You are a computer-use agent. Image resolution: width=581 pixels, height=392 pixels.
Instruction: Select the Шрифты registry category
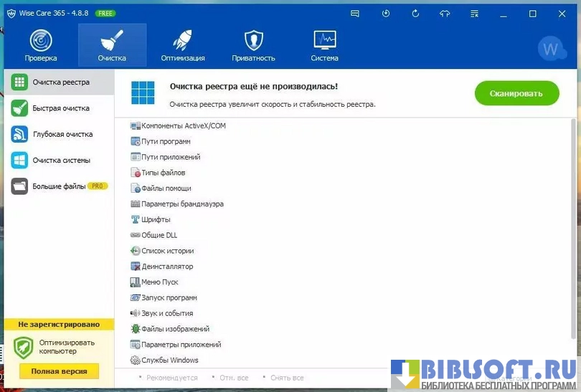tap(156, 219)
